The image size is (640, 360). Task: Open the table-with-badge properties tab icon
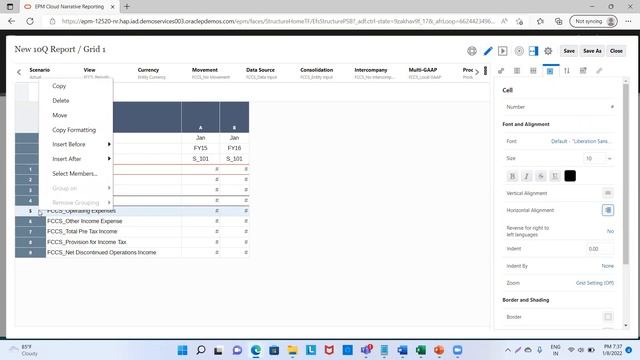tap(583, 71)
